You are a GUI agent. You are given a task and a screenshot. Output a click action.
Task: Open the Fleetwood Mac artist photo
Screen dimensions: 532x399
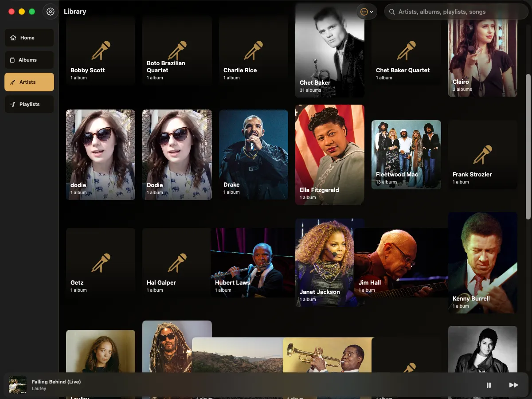pos(406,155)
